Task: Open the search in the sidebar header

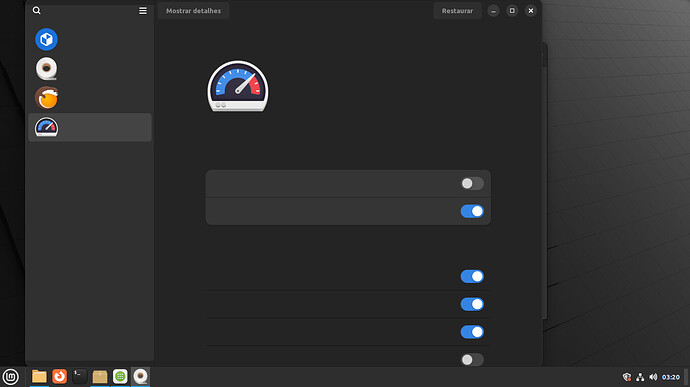Action: point(37,11)
